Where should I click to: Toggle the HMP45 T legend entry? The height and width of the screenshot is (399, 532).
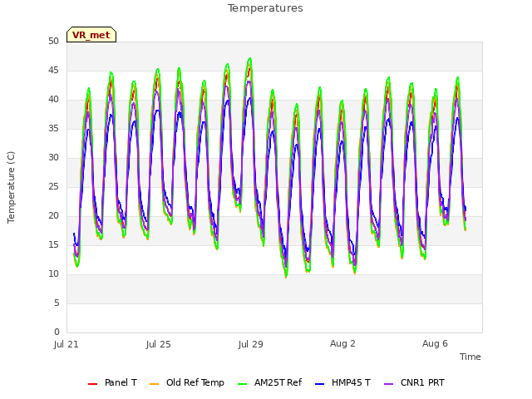pos(342,382)
